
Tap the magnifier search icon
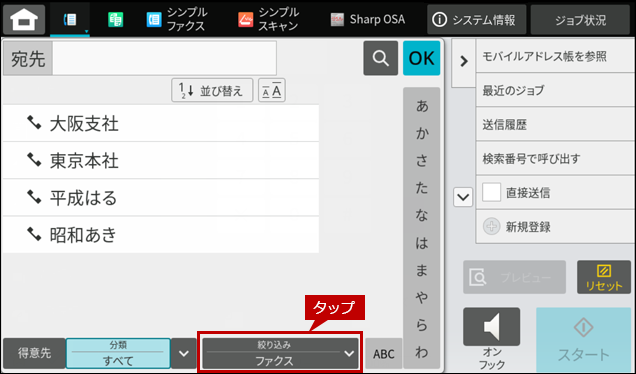point(380,58)
